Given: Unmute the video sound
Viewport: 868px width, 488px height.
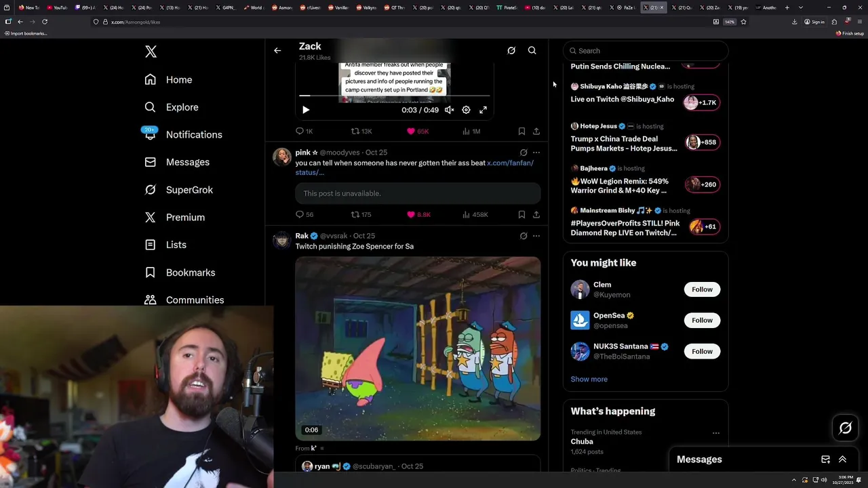Looking at the screenshot, I should tap(449, 110).
